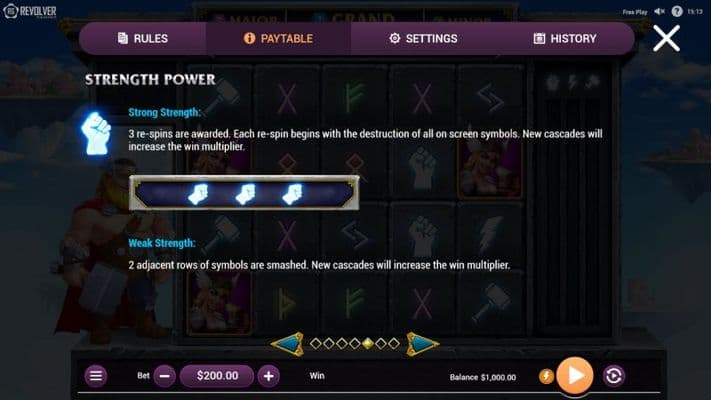Open the History tab
The image size is (711, 400).
[565, 39]
